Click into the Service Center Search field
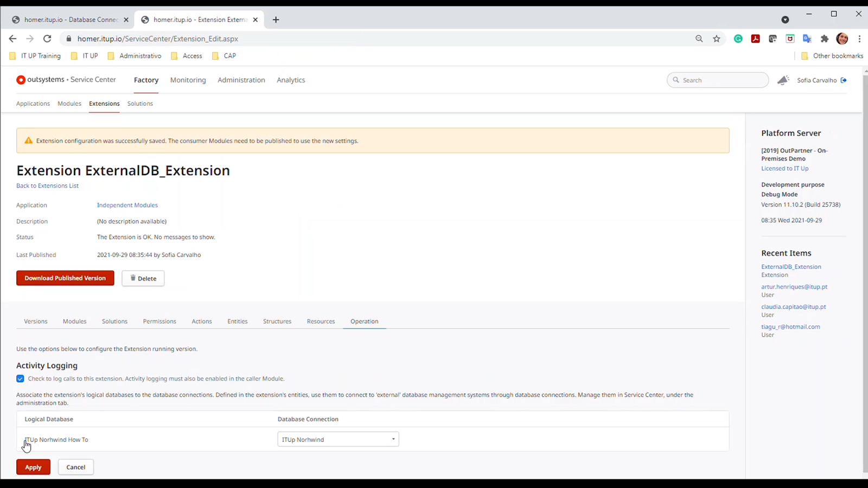The height and width of the screenshot is (488, 868). 718,80
